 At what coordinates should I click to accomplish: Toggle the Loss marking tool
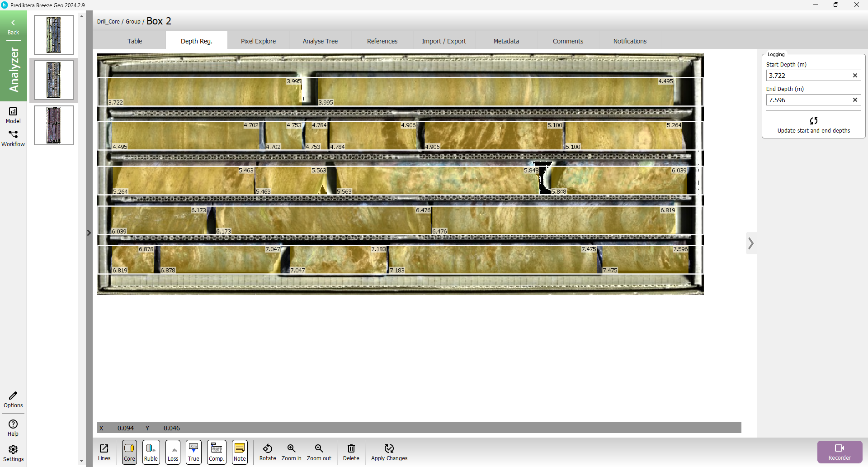173,452
